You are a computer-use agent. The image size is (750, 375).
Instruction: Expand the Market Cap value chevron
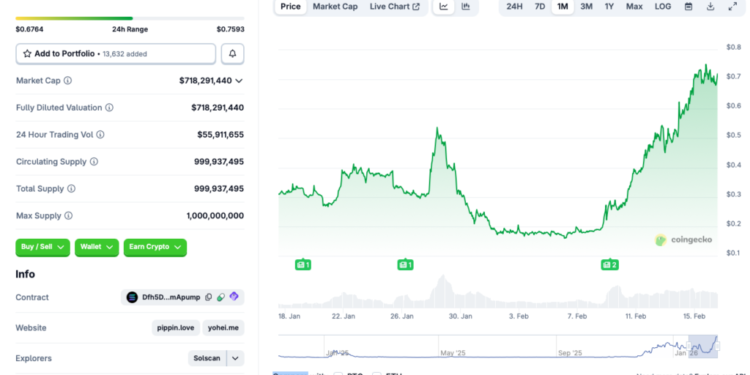point(239,81)
